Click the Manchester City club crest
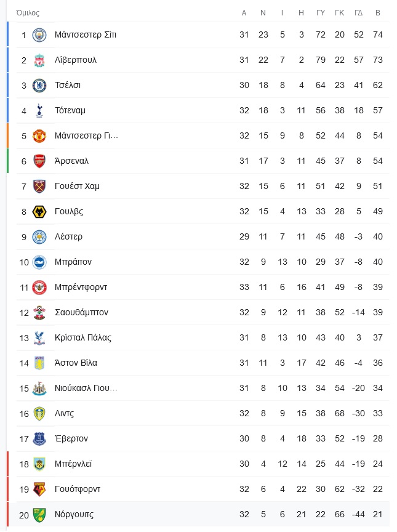The image size is (397, 532). pos(39,35)
